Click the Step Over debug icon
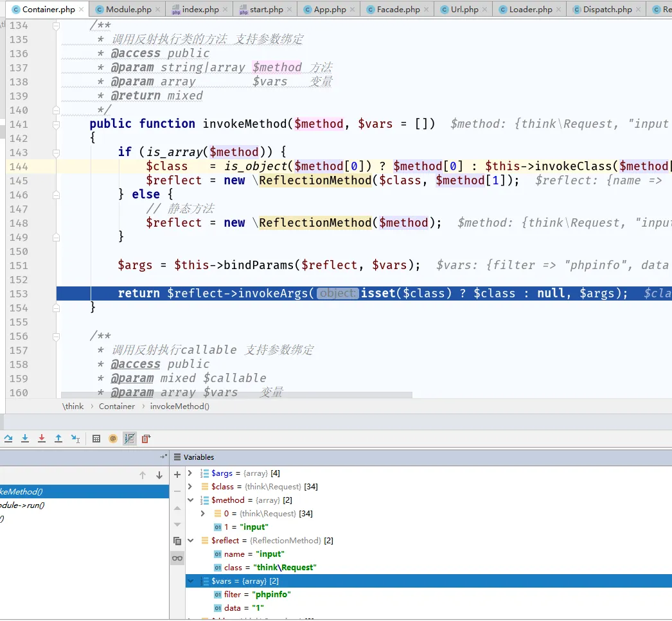Screen dimensions: 672x621 tap(8, 439)
